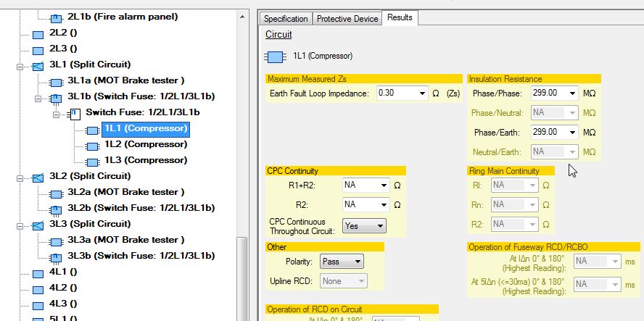Click the blue icon beside 4L1 ()

(38, 274)
